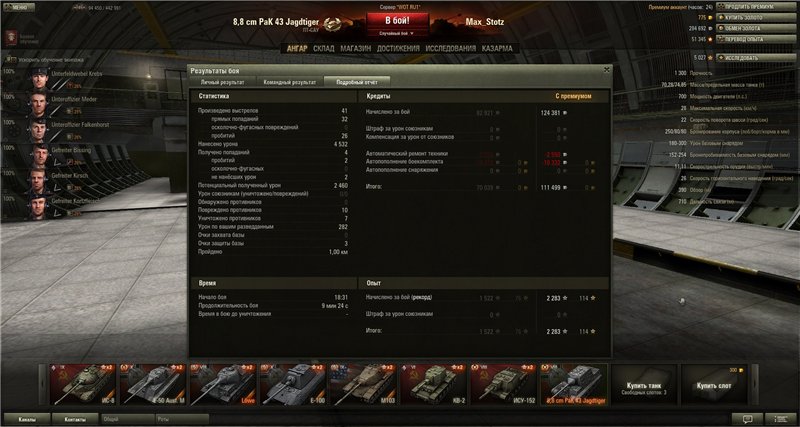Click the gold coin icon beside 775
Viewport: 800px width, 427px height.
click(711, 18)
